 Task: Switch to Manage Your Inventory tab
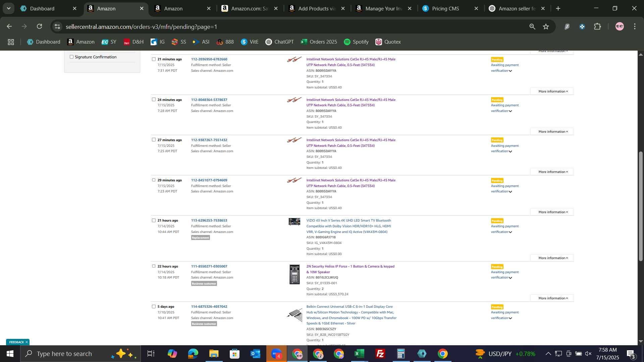[384, 8]
